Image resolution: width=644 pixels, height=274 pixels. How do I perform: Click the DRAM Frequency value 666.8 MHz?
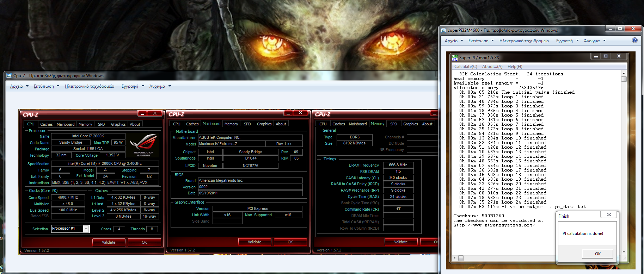coord(398,165)
